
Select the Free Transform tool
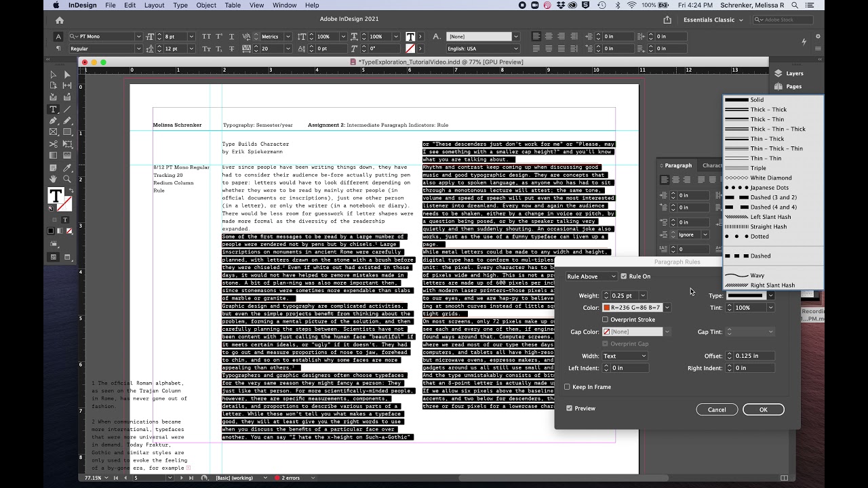point(67,144)
